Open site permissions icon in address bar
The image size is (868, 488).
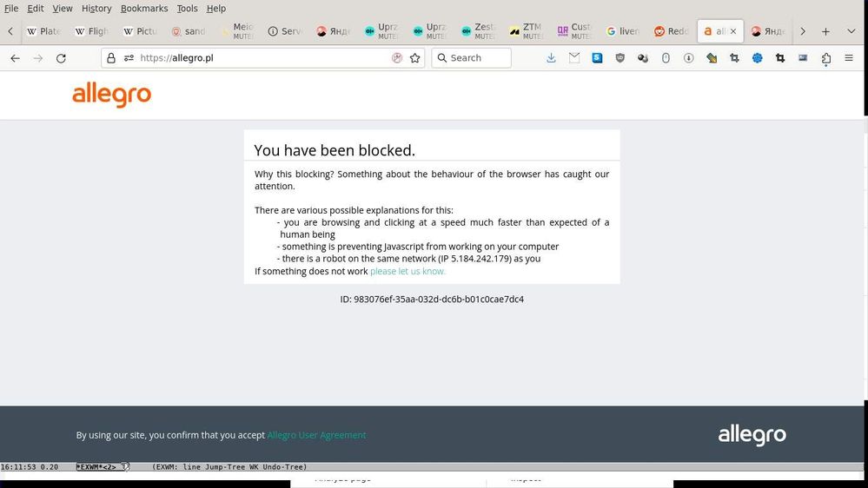129,58
